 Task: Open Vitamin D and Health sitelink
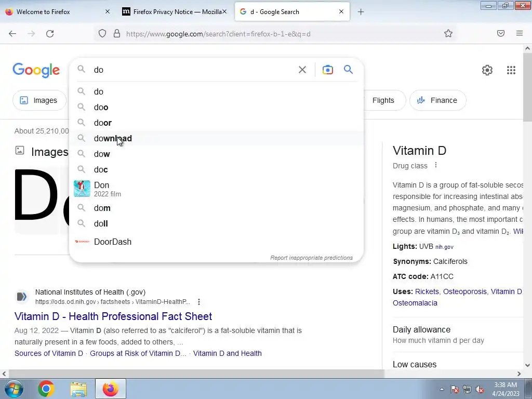pyautogui.click(x=228, y=353)
